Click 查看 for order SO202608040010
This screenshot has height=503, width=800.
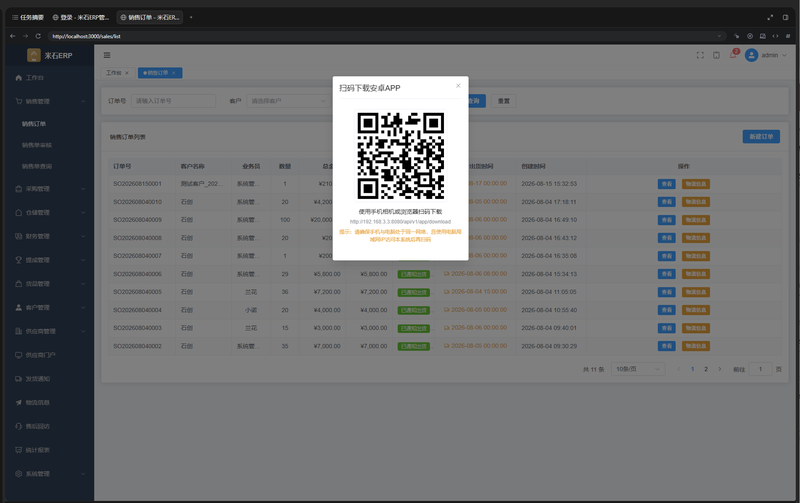coord(666,202)
